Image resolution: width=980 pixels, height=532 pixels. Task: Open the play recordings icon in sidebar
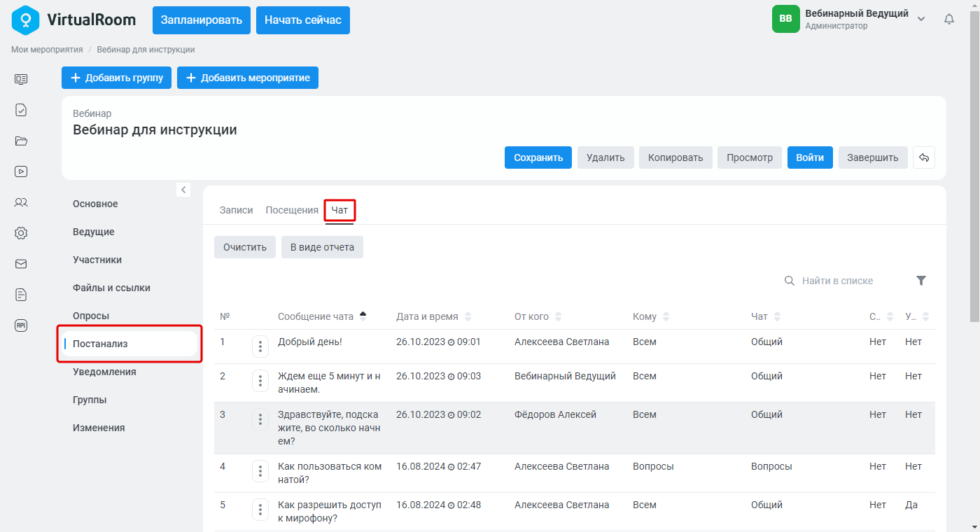(x=21, y=171)
